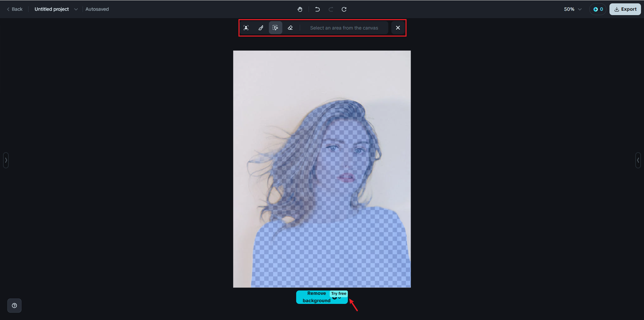Open the help question mark icon
644x320 pixels.
14,305
